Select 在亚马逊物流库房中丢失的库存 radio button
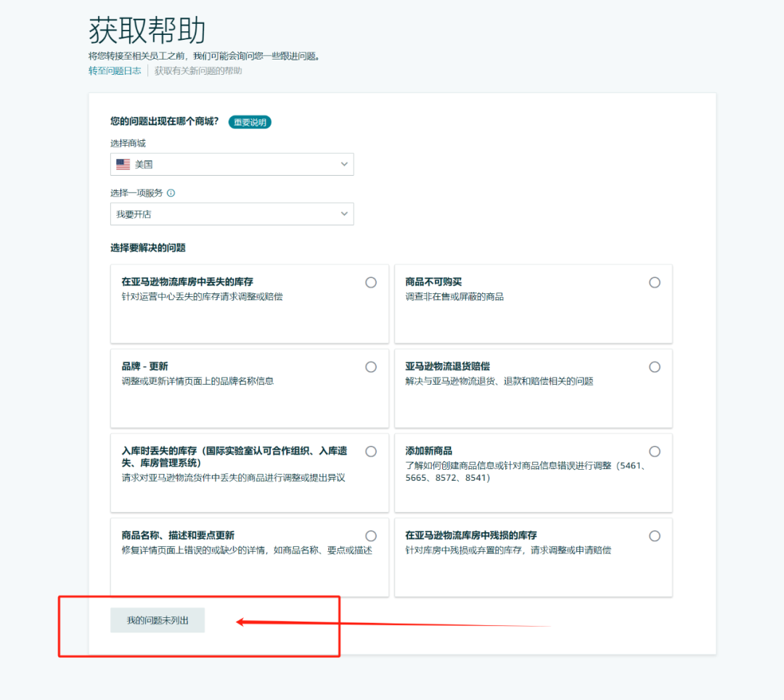Viewport: 784px width, 700px height. [x=371, y=282]
